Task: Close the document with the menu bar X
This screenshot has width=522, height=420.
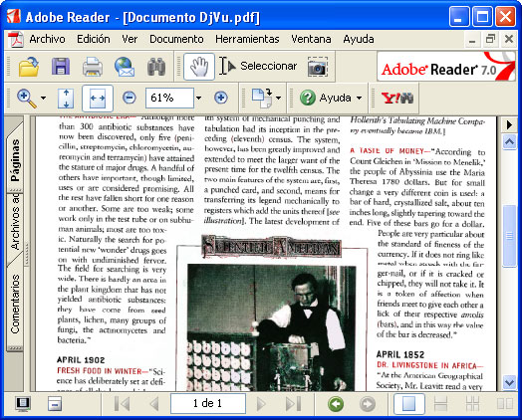Action: tap(509, 39)
